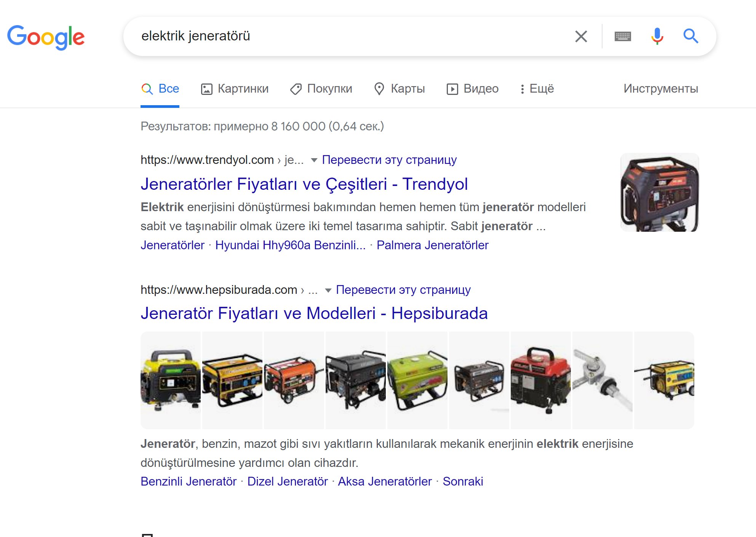Open Jeneratörler Fiyatları ve Çeşitleri - Trendyol

pos(304,184)
